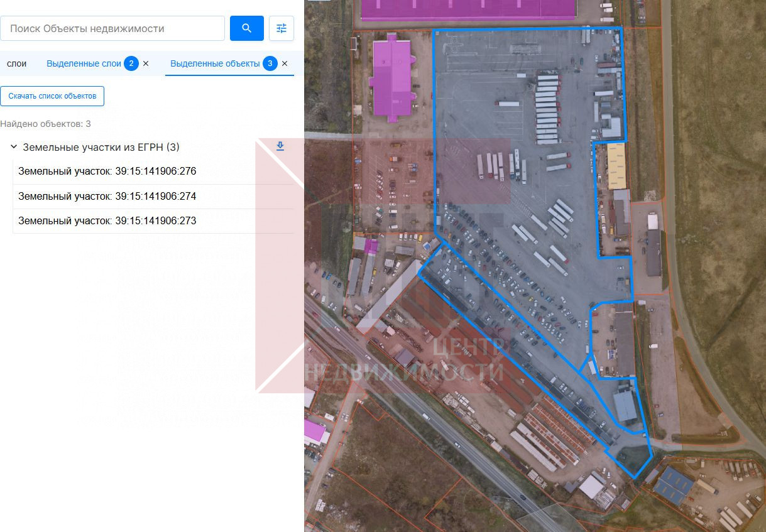Select land parcel 39:15:141906:276
Screen dimensions: 766x532
pyautogui.click(x=107, y=171)
